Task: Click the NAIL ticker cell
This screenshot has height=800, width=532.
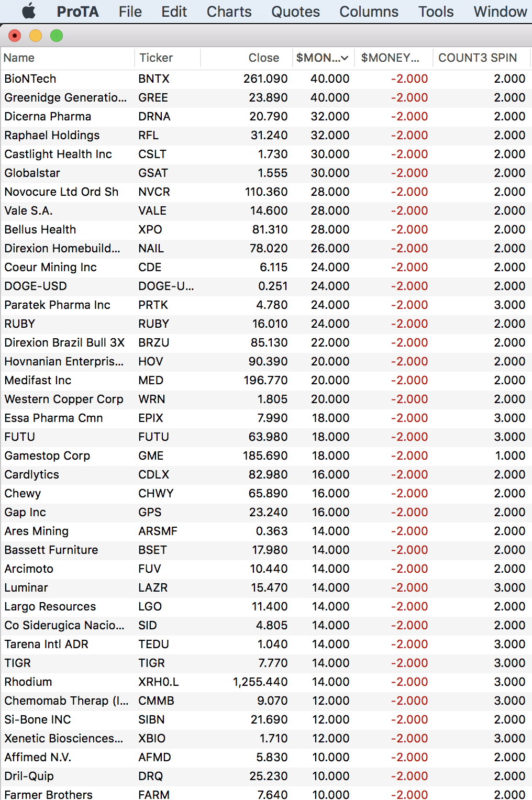Action: tap(151, 248)
